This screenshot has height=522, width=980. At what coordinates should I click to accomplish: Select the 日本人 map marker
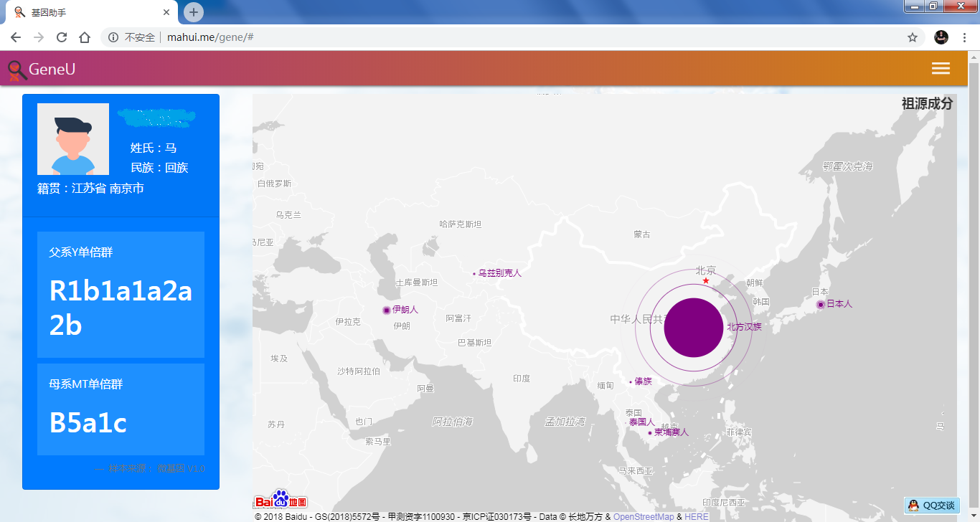pyautogui.click(x=821, y=304)
